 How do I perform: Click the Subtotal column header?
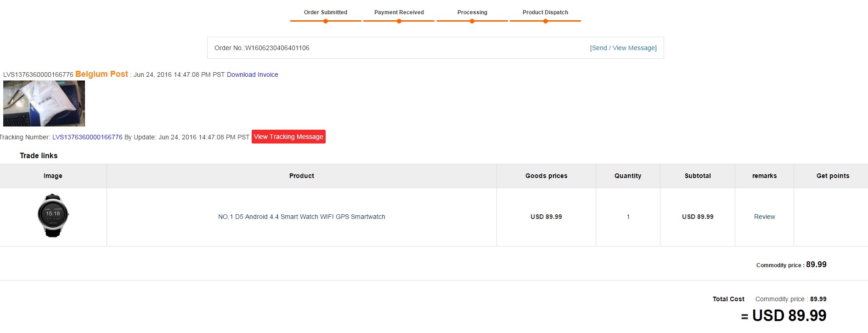(698, 176)
